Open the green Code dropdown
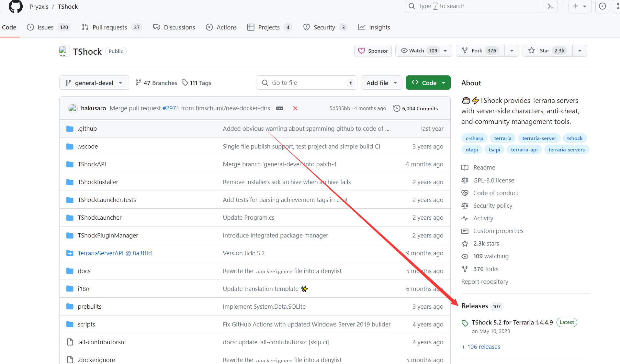The image size is (620, 364). [x=428, y=83]
